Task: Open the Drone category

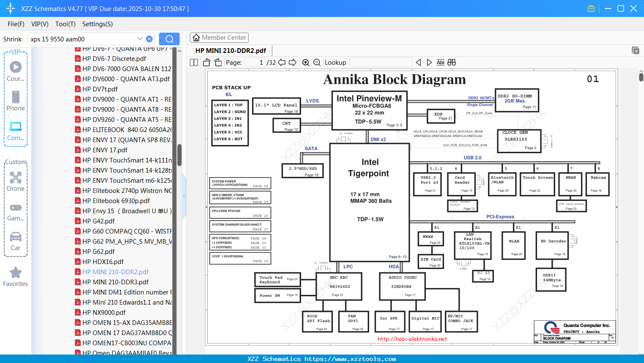Action: 16,181
